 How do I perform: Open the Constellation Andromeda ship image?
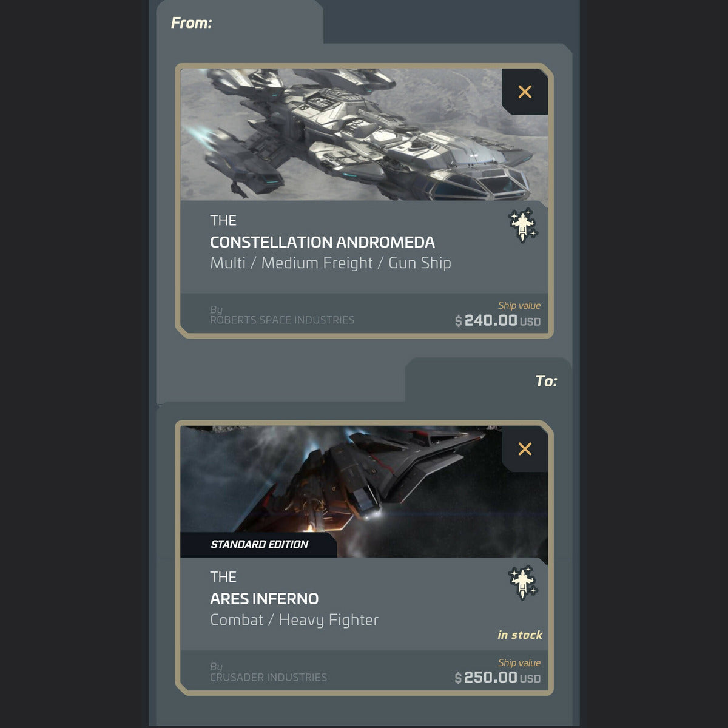pyautogui.click(x=364, y=134)
